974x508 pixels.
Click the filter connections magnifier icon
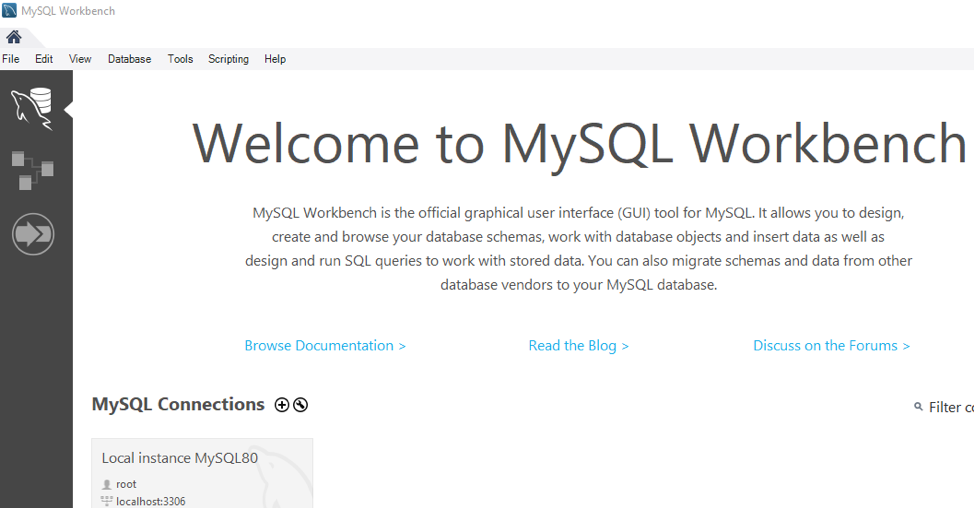tap(918, 407)
